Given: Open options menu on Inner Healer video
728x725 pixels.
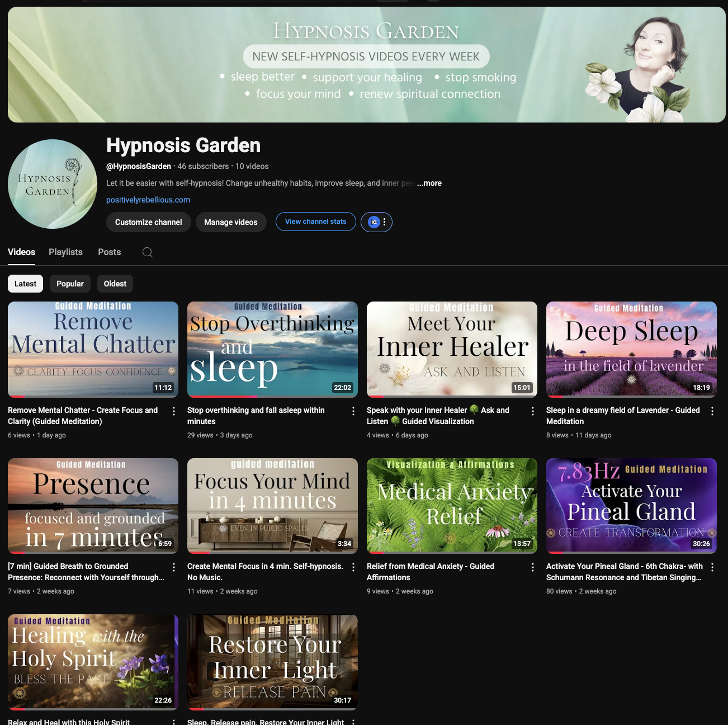Looking at the screenshot, I should 532,411.
